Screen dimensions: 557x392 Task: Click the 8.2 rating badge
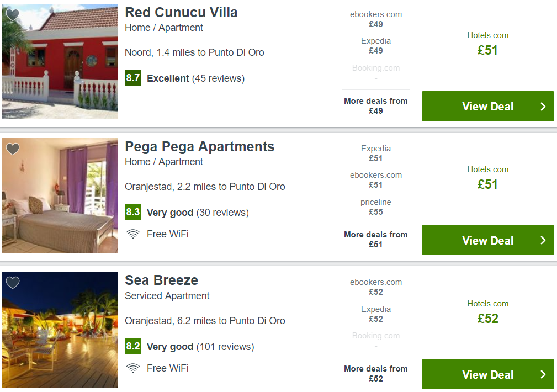tap(133, 346)
